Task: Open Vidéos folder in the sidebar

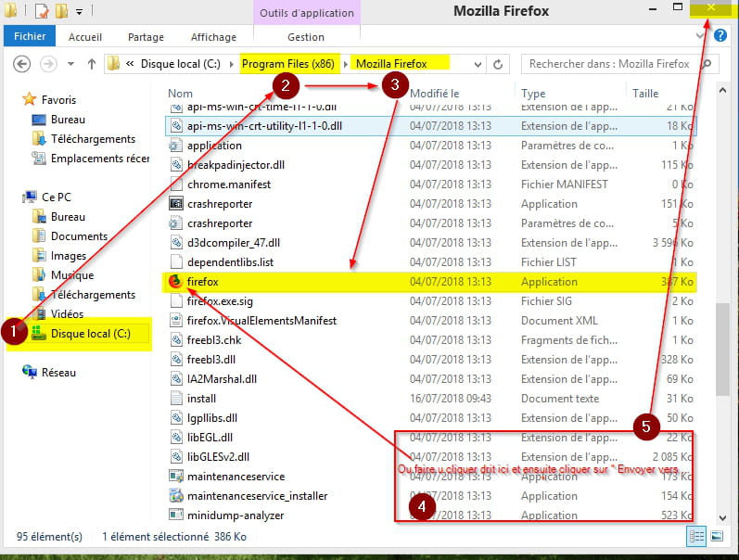Action: (x=67, y=314)
